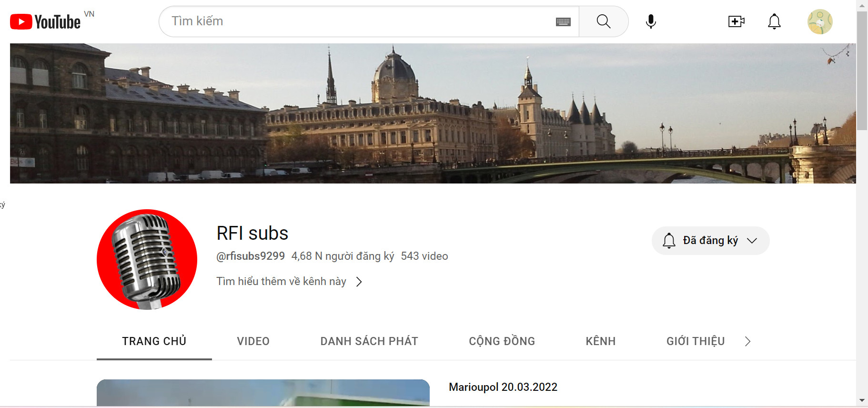Click the page vertical scrollbar thumb
868x408 pixels.
[862, 71]
